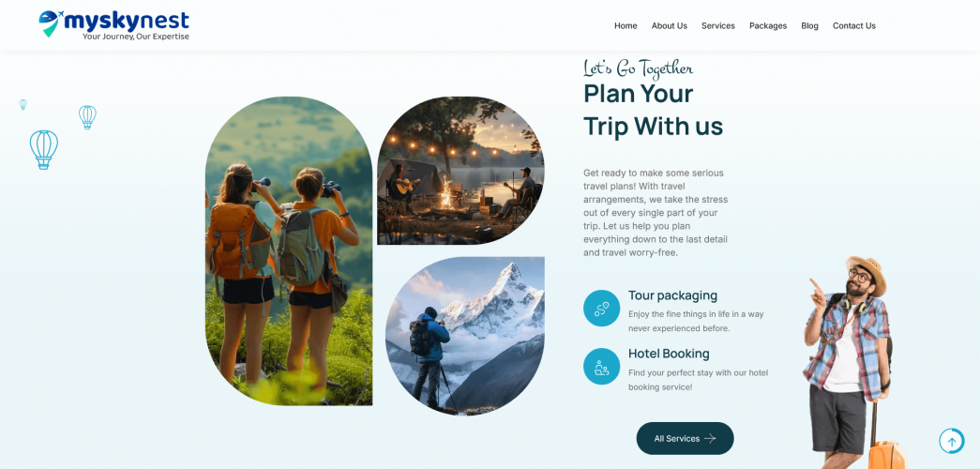Open the Home menu item
The width and height of the screenshot is (980, 469).
[x=626, y=25]
